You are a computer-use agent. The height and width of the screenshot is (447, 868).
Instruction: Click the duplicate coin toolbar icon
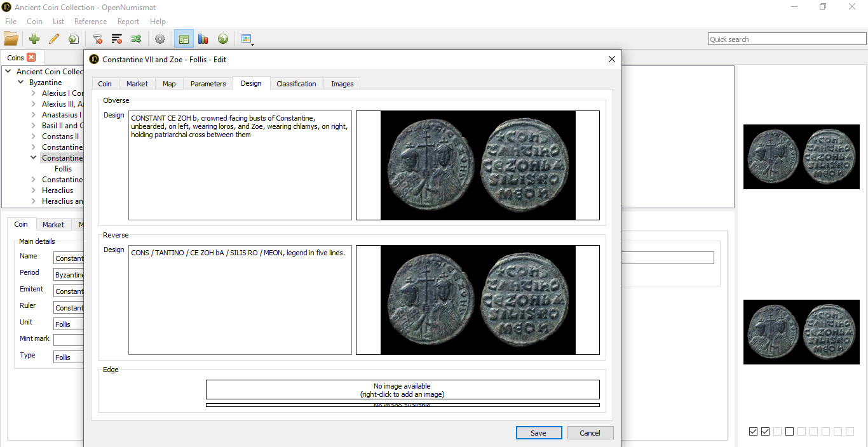point(74,39)
